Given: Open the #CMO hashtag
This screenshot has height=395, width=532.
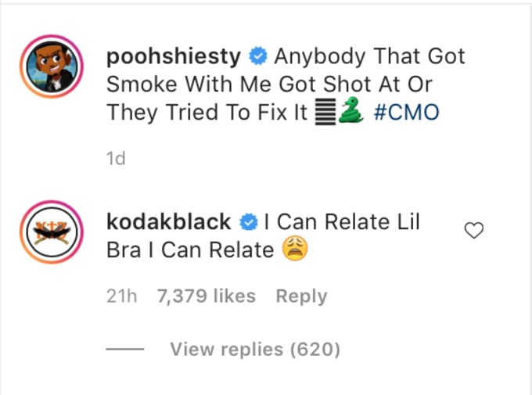Looking at the screenshot, I should 406,113.
